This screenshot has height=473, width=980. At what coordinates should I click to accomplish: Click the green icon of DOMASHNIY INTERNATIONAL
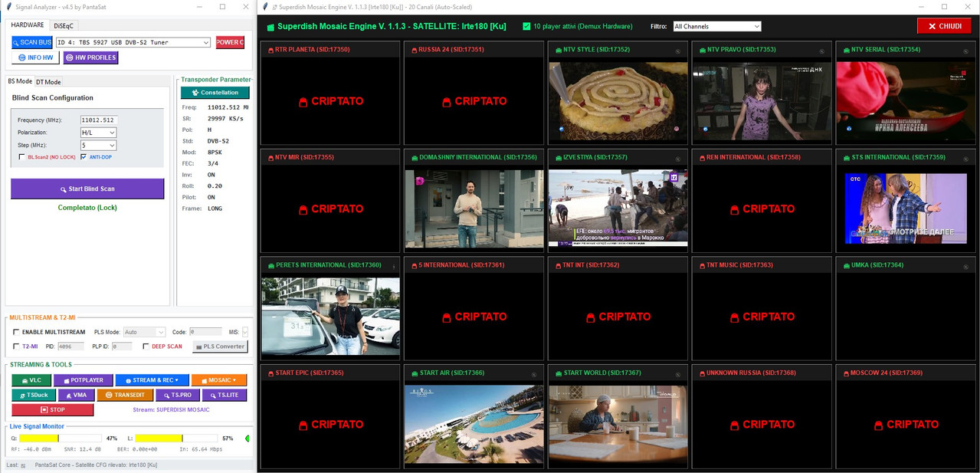(413, 158)
